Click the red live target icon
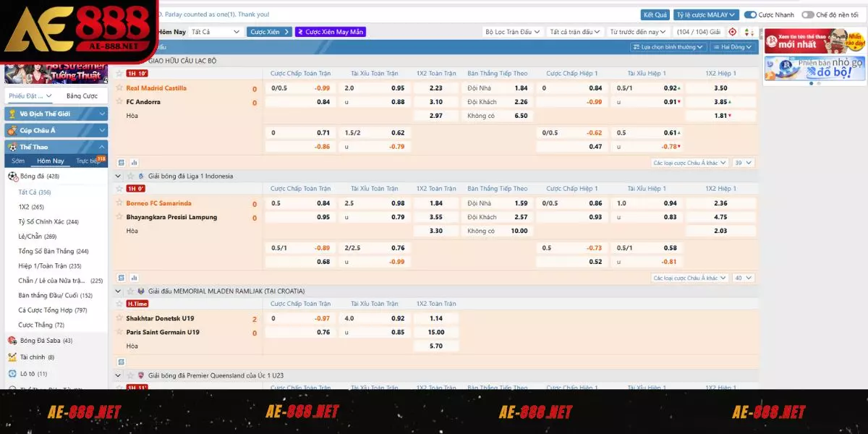Viewport: 868px width, 434px height. 733,32
